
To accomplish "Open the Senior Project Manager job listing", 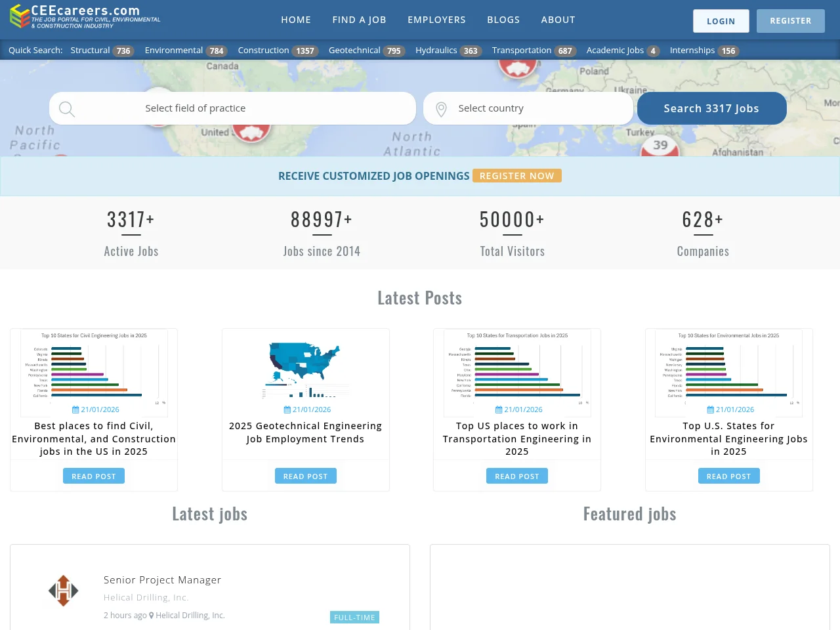I will 162,580.
